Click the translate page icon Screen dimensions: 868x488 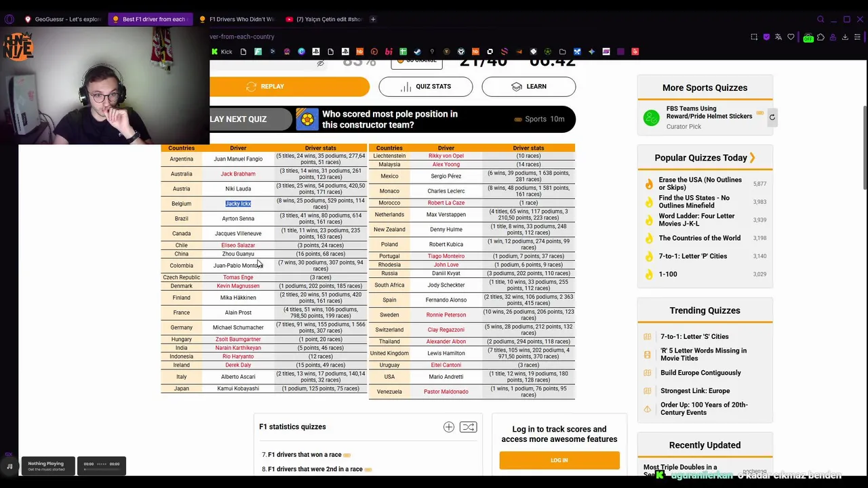(x=778, y=37)
